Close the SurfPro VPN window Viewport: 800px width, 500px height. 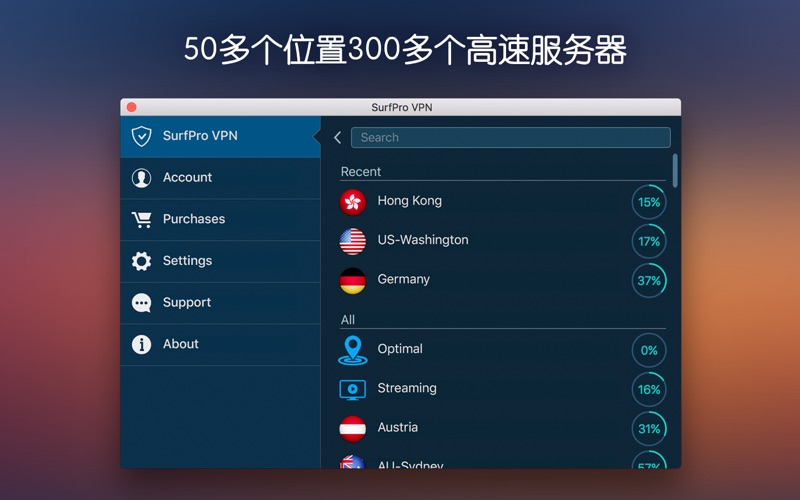click(x=131, y=107)
